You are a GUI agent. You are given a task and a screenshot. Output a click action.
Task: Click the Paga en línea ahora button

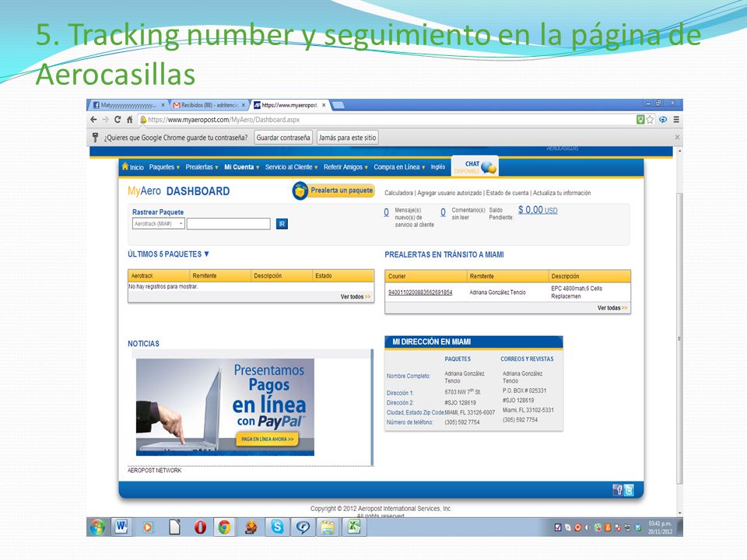[267, 439]
